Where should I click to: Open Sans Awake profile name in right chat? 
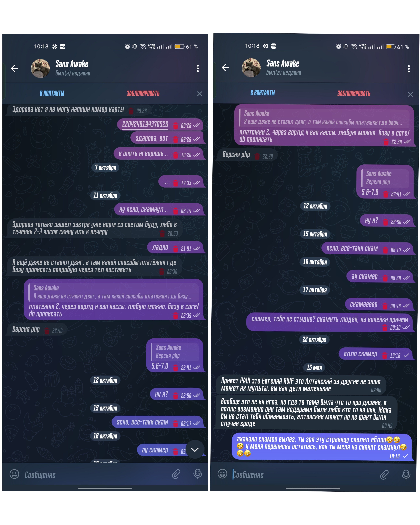(x=283, y=64)
